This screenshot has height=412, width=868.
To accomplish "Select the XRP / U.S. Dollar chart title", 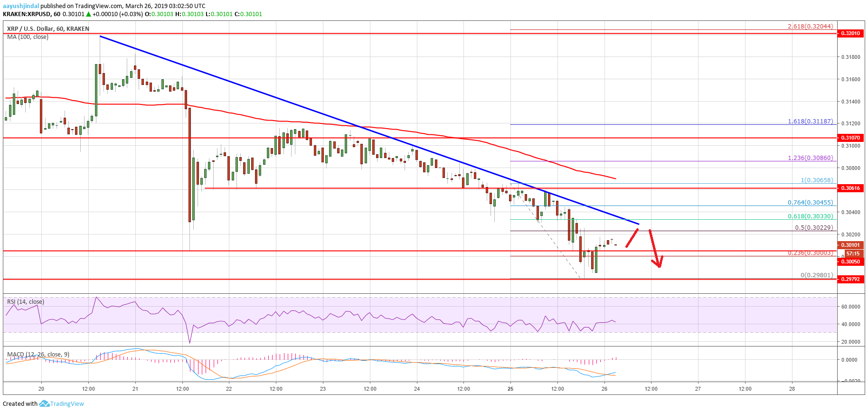I will pyautogui.click(x=48, y=29).
